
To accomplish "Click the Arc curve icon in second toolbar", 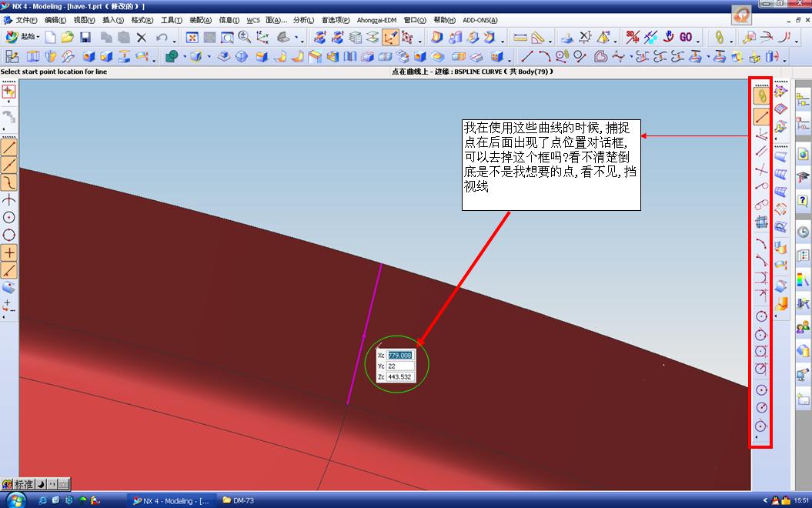I will (x=544, y=56).
